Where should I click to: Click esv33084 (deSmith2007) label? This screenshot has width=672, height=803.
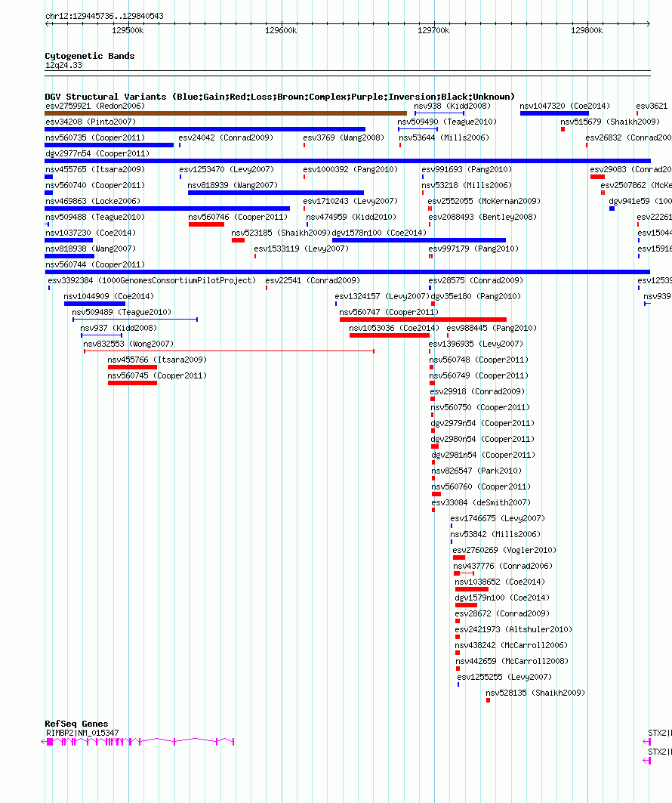pos(481,503)
